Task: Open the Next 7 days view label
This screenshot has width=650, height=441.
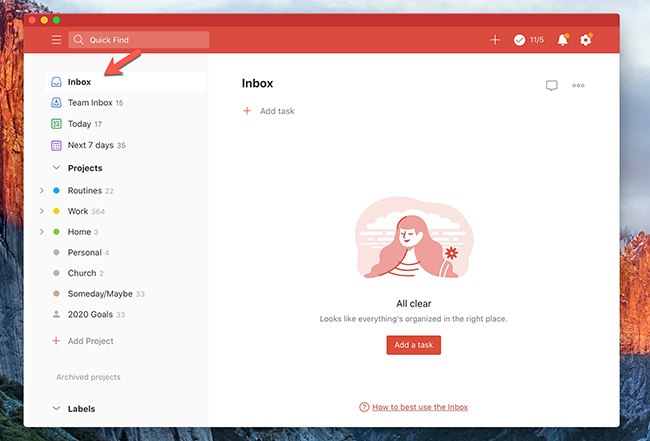Action: 90,145
